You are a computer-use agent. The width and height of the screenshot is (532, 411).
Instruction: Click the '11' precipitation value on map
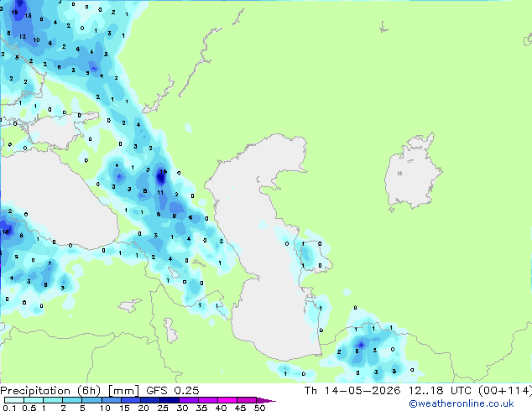click(160, 193)
